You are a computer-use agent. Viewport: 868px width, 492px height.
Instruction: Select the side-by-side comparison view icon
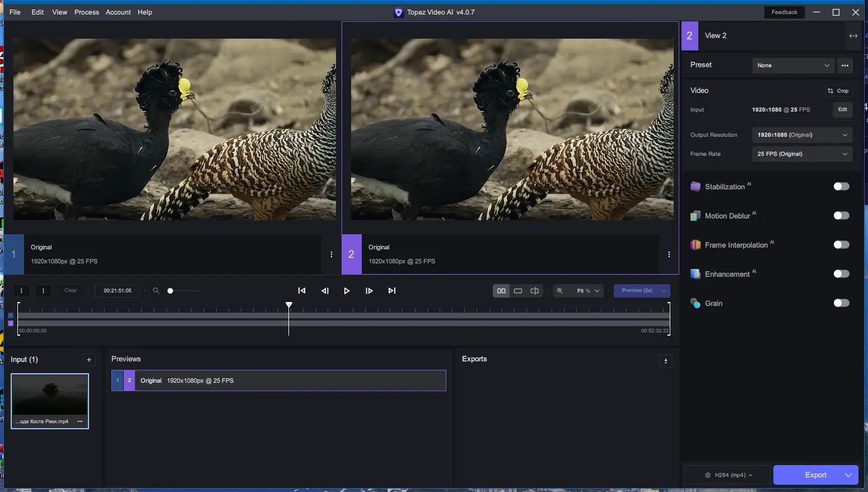[501, 291]
